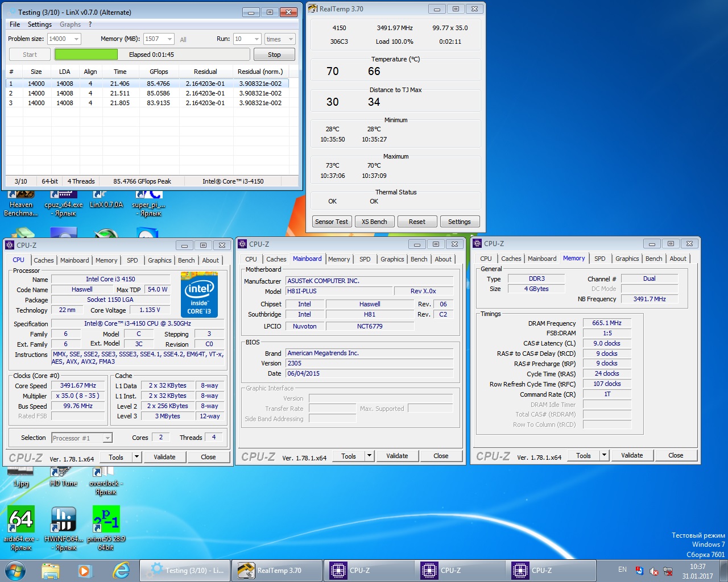This screenshot has height=582, width=728.
Task: Open the disconnected network tray icon
Action: [668, 571]
